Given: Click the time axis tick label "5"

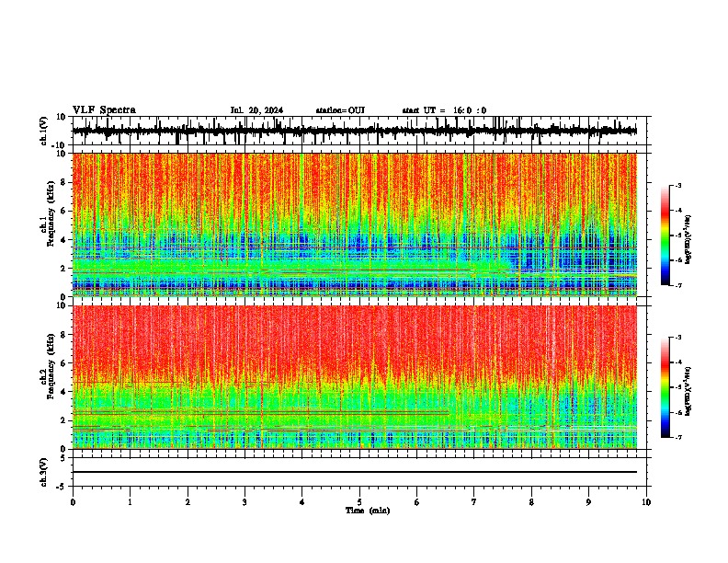Looking at the screenshot, I should (359, 502).
